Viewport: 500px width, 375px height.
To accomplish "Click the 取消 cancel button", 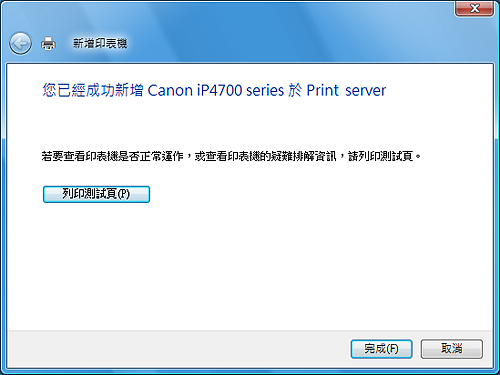I will [x=452, y=349].
